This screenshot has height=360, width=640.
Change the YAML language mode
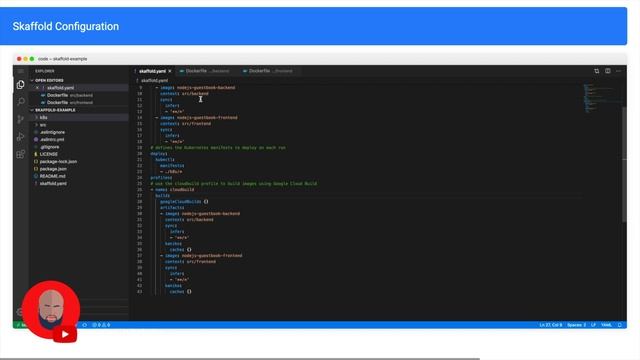pyautogui.click(x=607, y=325)
